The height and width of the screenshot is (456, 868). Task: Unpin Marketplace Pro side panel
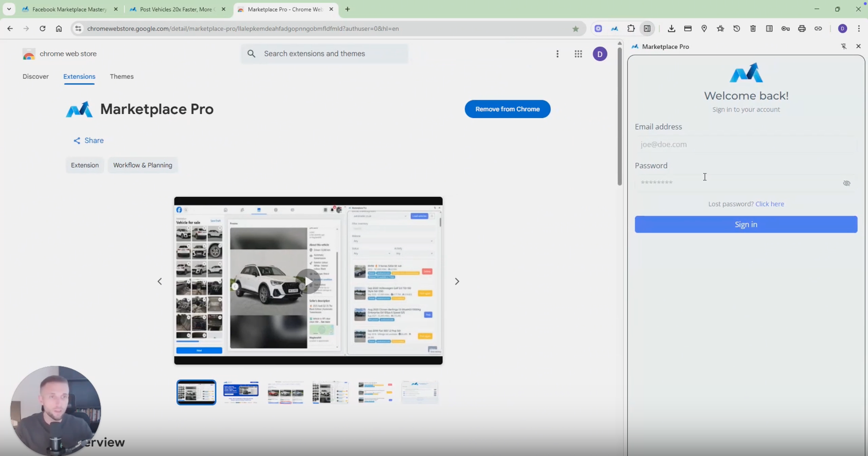click(844, 46)
